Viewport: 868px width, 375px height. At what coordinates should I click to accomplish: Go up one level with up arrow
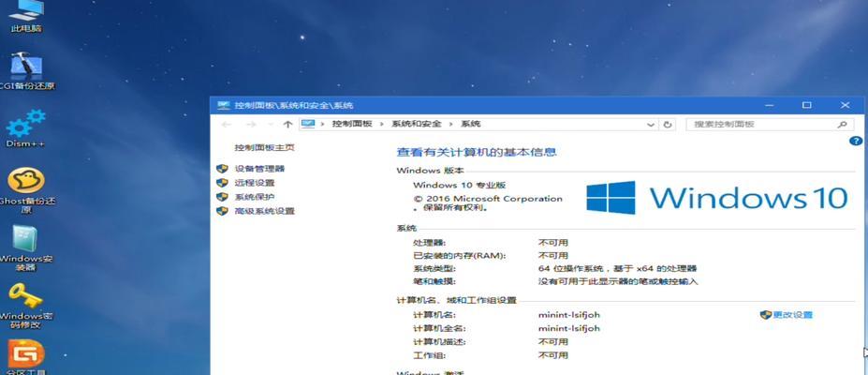287,125
